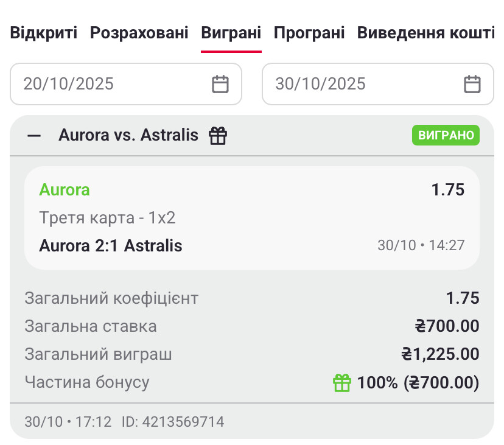
Task: Switch to the Відкриті tab
Action: (44, 33)
